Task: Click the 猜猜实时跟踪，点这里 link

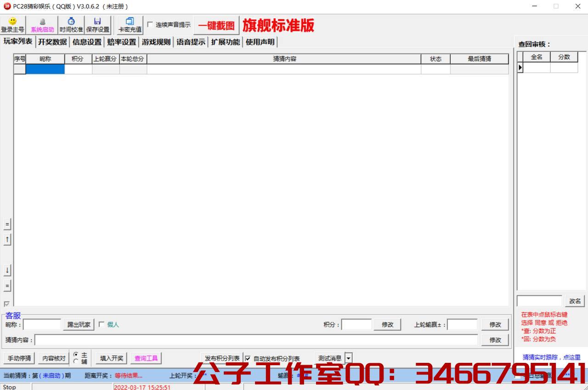Action: (x=551, y=357)
